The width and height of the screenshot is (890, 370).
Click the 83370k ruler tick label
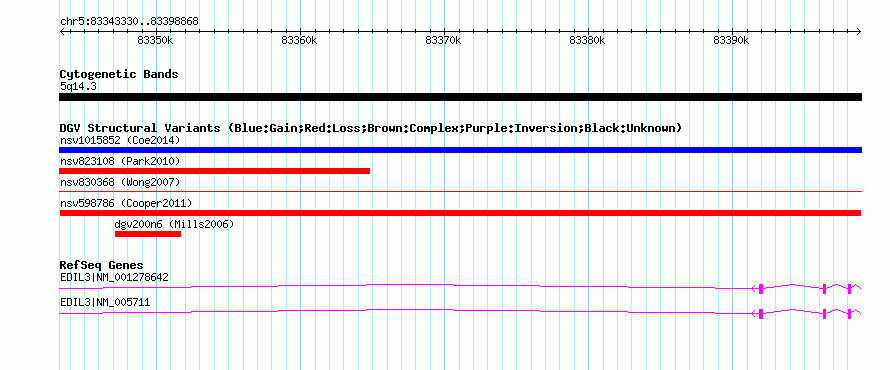(x=443, y=41)
